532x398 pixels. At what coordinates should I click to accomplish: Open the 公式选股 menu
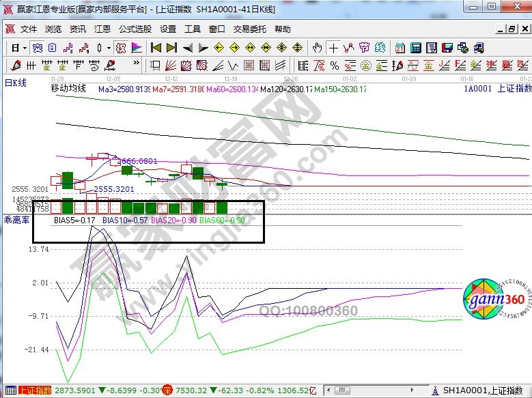click(x=135, y=29)
